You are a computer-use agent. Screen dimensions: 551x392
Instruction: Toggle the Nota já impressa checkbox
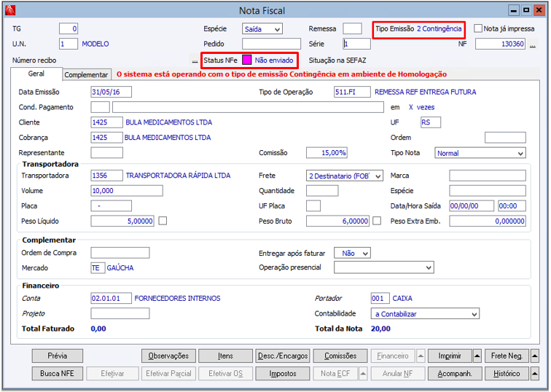point(478,28)
